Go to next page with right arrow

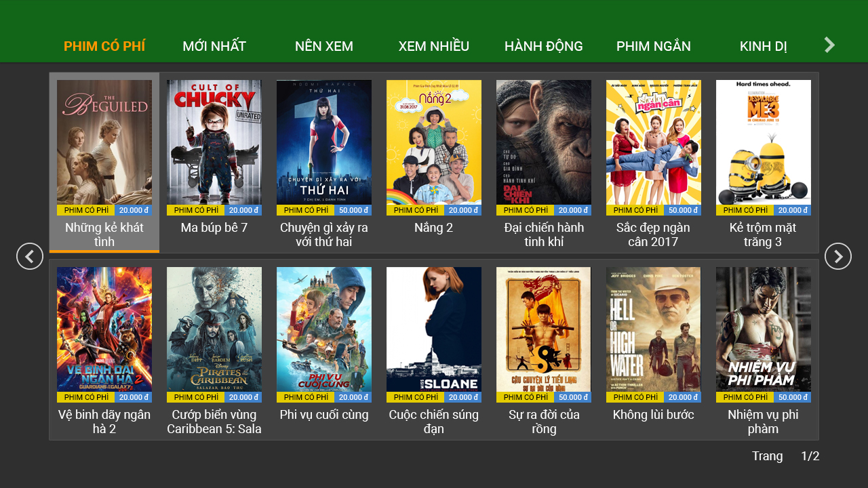tap(838, 256)
